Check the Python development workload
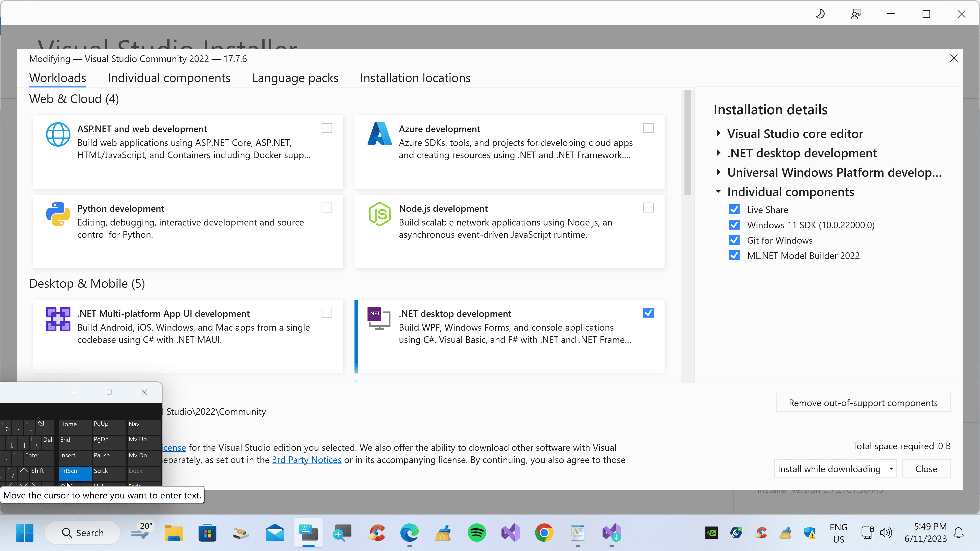This screenshot has width=980, height=551. (x=327, y=208)
